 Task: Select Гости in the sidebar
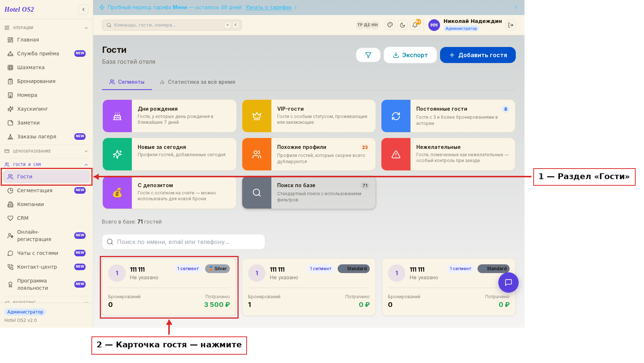click(47, 177)
